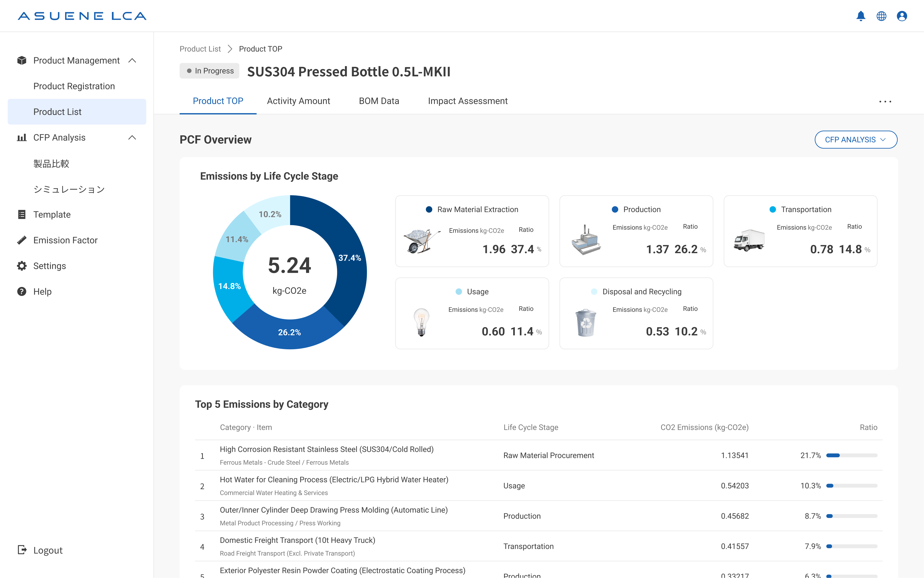Viewport: 924px width, 578px height.
Task: Switch to the BOM Data tab
Action: 379,101
